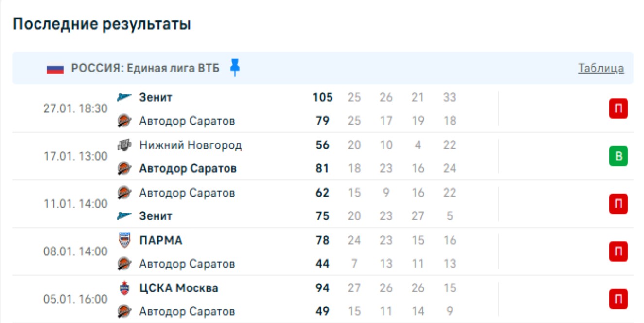The height and width of the screenshot is (323, 644).
Task: Open РОССИЯ: Единая лига ВТБ league header
Action: [145, 68]
